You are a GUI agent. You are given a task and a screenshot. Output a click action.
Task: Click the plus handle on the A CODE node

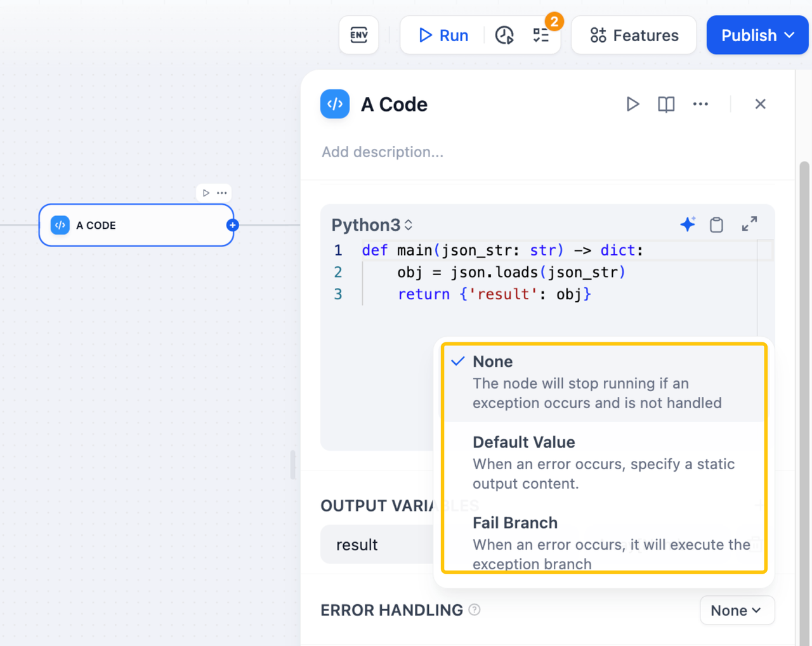point(233,225)
